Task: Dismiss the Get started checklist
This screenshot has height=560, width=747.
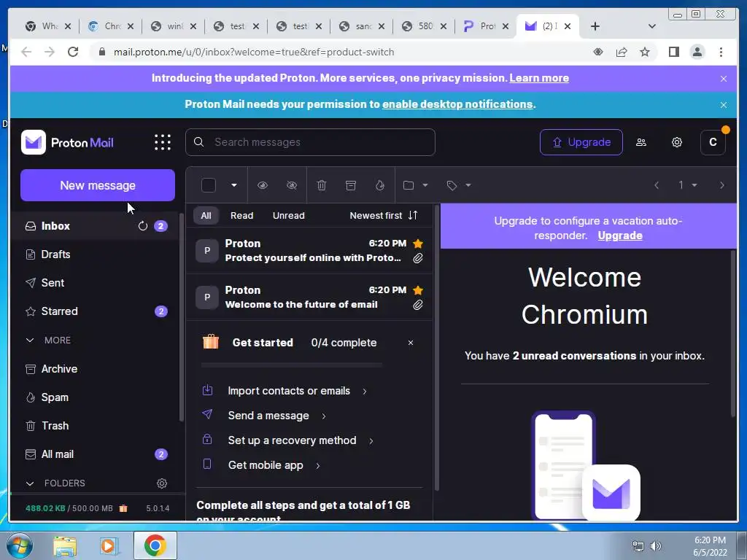Action: (x=411, y=343)
